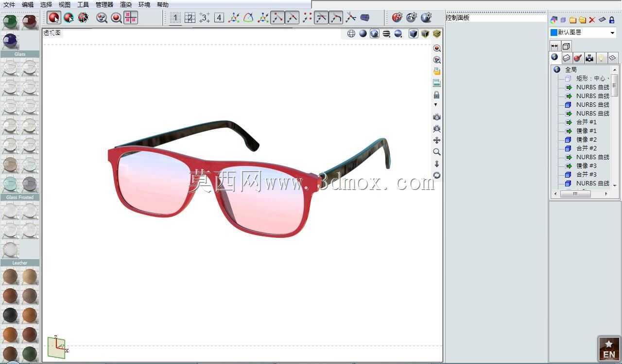Select the green glossy material swatch
622x364 pixels.
click(x=10, y=22)
